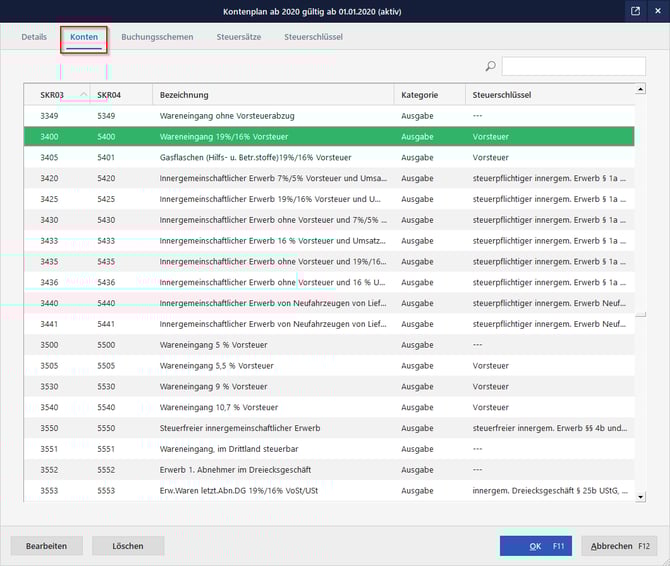670x566 pixels.
Task: Select Erw.Waren letzt.Abn.DG row 3553
Action: (x=329, y=490)
